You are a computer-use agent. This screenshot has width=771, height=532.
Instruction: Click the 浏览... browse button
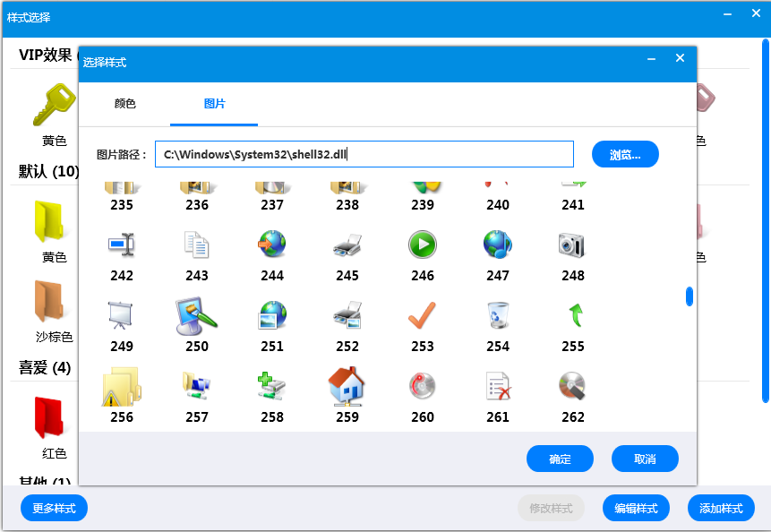pyautogui.click(x=625, y=154)
